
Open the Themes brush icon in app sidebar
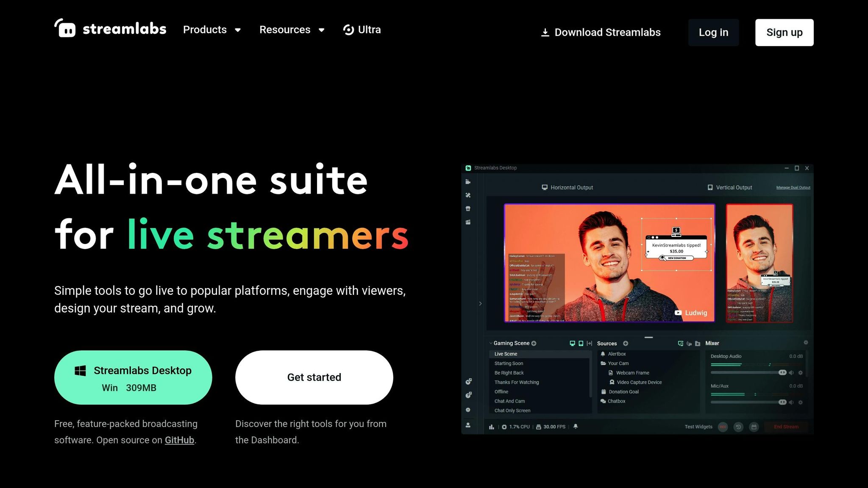[468, 195]
